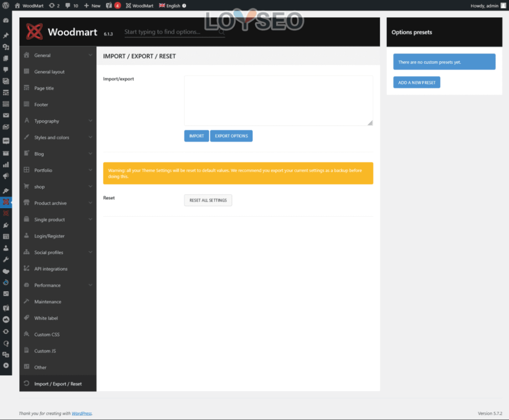Click the collapse menu icon at sidebar bottom

(6, 366)
